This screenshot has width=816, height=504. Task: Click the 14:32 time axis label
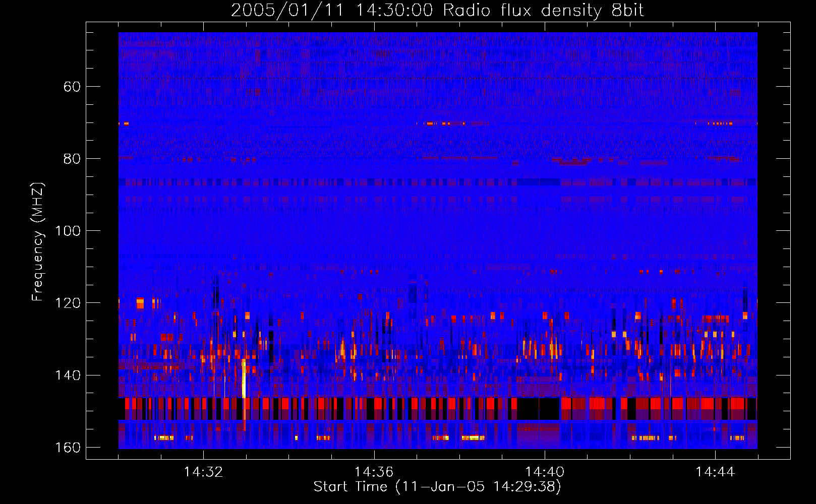tap(203, 472)
